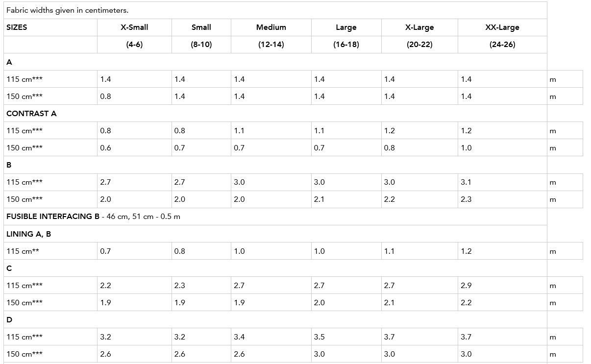591x364 pixels.
Task: Click the section D heading
Action: click(9, 320)
